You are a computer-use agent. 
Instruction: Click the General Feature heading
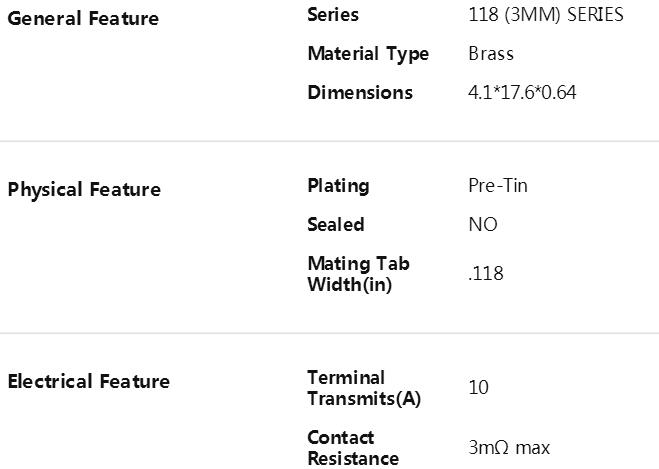coord(83,19)
